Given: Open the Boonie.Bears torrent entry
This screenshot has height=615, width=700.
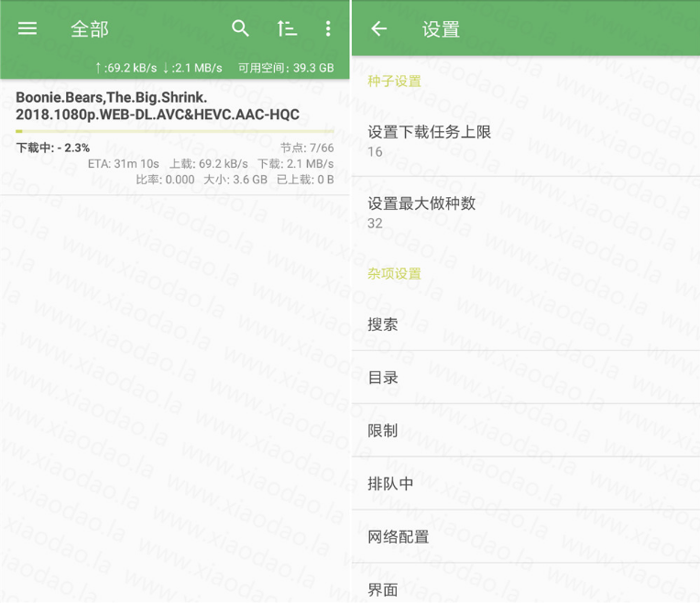Looking at the screenshot, I should 175,137.
